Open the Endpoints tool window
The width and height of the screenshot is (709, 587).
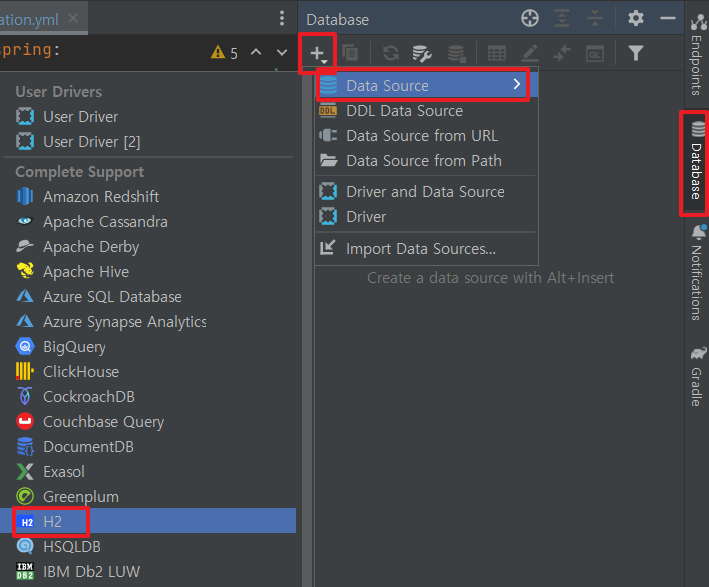pos(697,55)
